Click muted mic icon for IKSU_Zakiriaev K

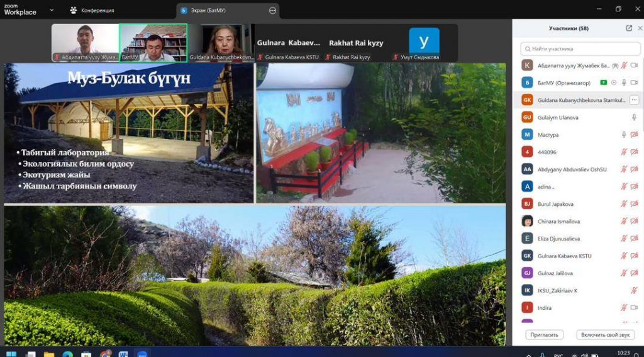point(634,290)
